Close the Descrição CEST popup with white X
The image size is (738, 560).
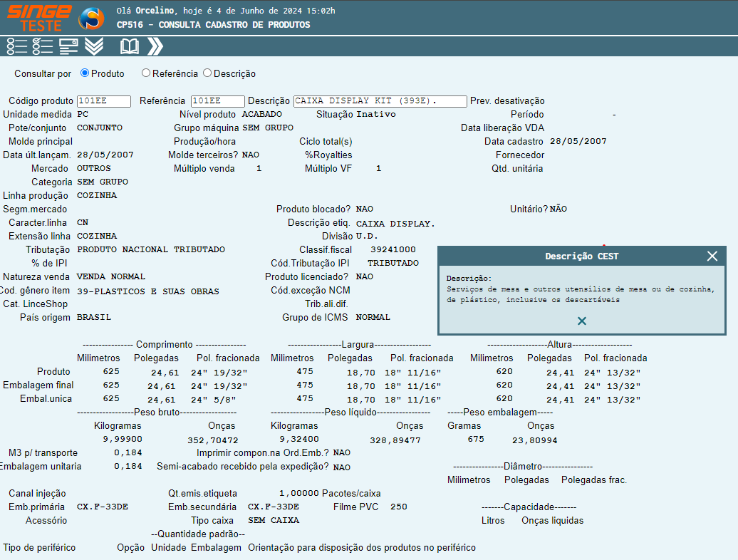point(712,256)
